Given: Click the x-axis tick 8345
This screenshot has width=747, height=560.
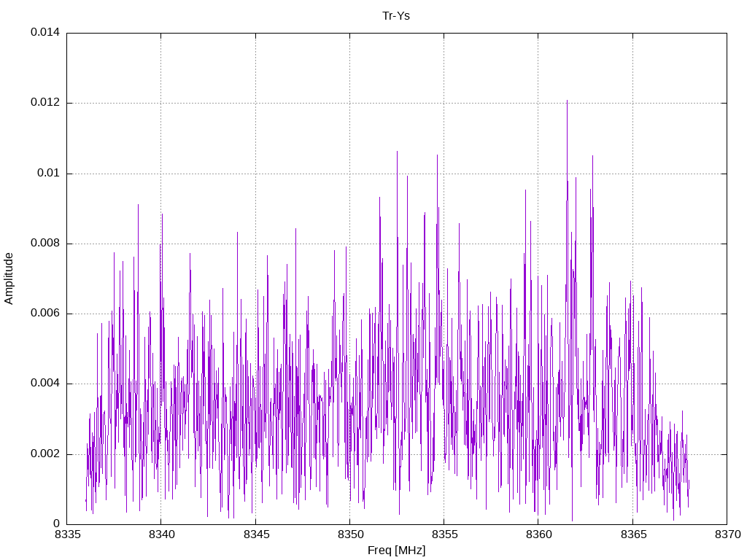Looking at the screenshot, I should 256,534.
